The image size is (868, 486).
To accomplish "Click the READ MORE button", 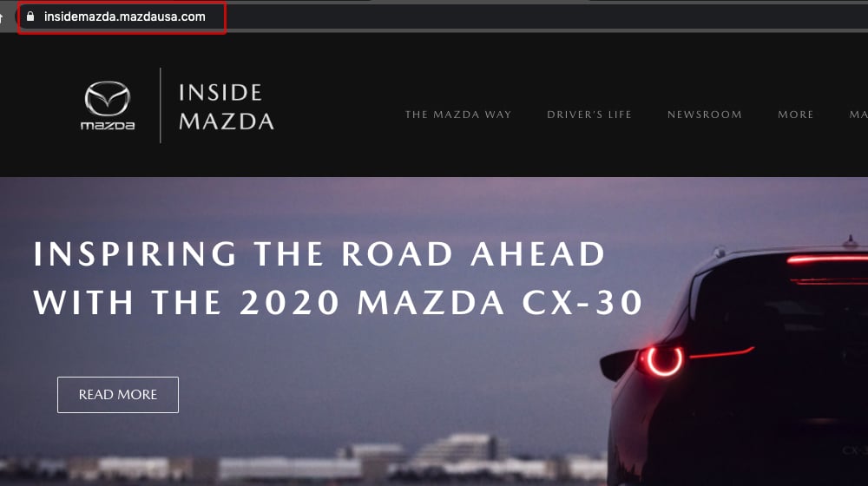I will (118, 395).
